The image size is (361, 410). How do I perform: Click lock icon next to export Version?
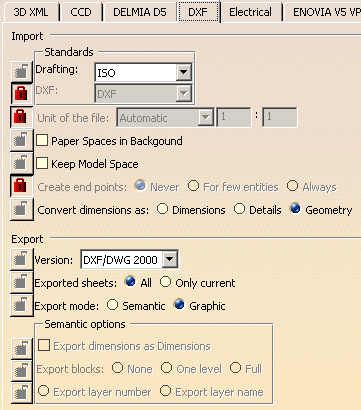click(x=22, y=259)
